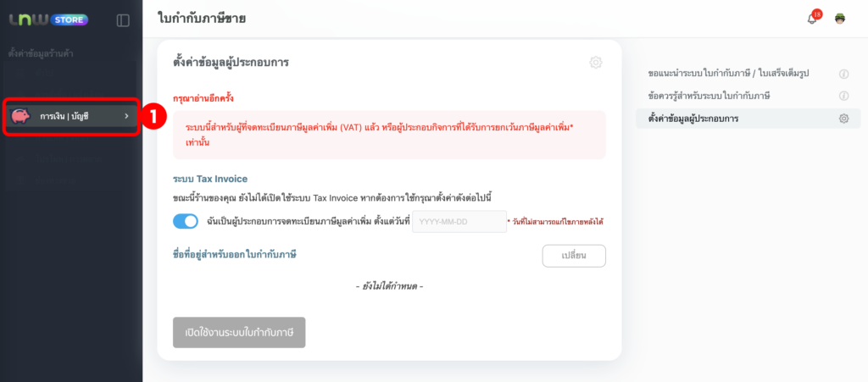Image resolution: width=868 pixels, height=382 pixels.
Task: Click the YYYY-MM-DD date input field
Action: [x=459, y=222]
